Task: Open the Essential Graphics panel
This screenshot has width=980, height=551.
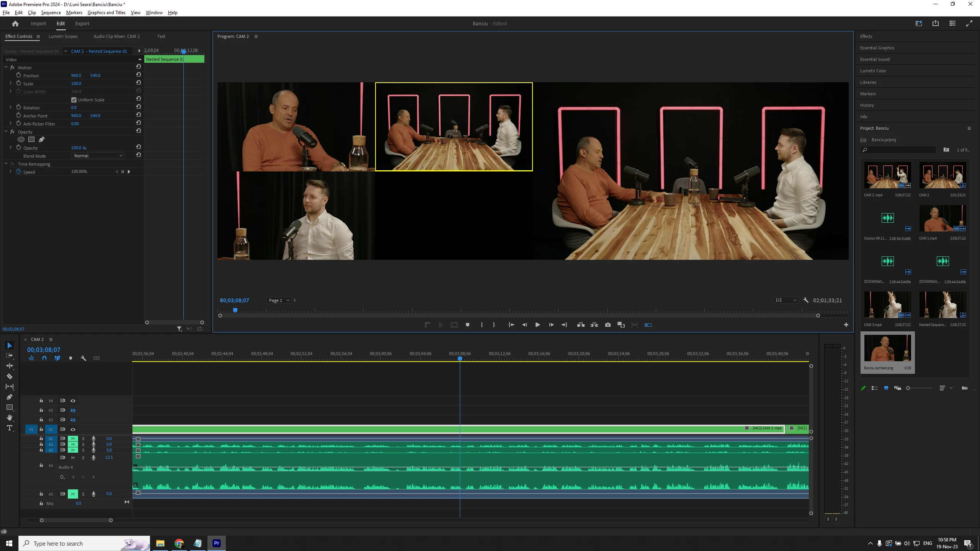Action: [877, 48]
